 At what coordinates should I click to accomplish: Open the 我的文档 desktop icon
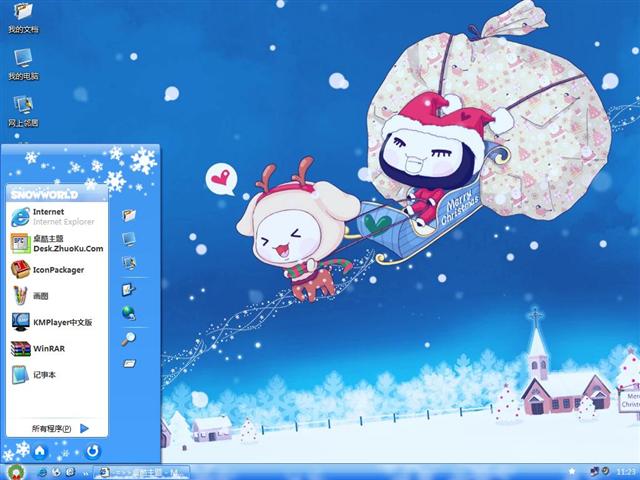[23, 18]
